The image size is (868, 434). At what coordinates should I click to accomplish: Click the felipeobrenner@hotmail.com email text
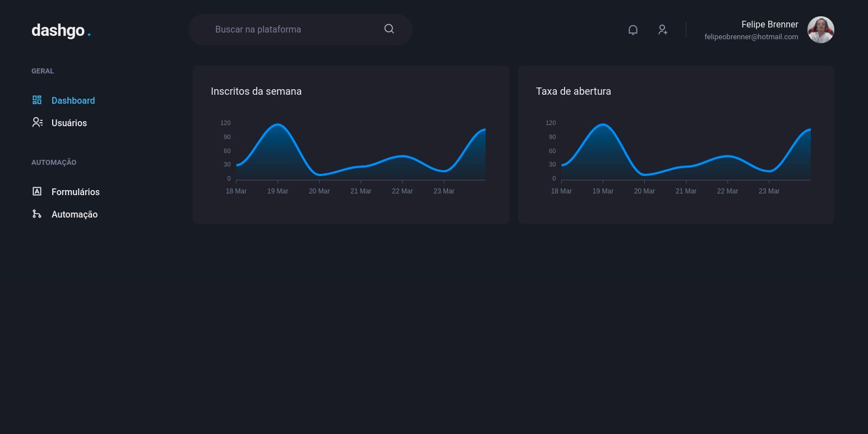[x=751, y=36]
